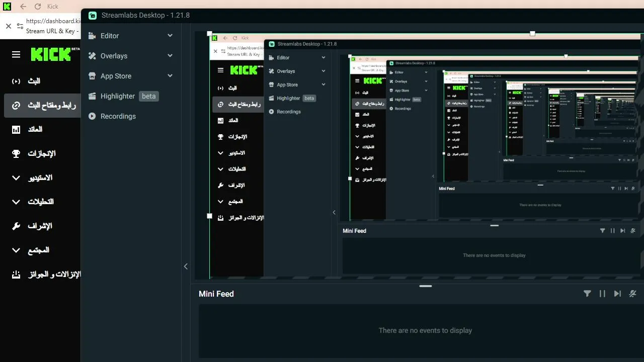Screen dimensions: 644x362
Task: Open the Kick dashboard hamburger menu
Action: click(x=16, y=54)
